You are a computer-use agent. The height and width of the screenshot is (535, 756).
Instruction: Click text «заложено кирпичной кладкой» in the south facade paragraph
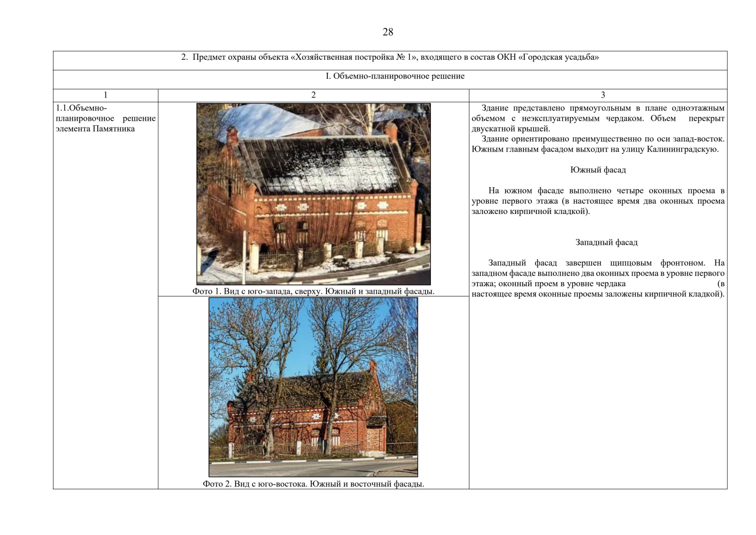[530, 212]
